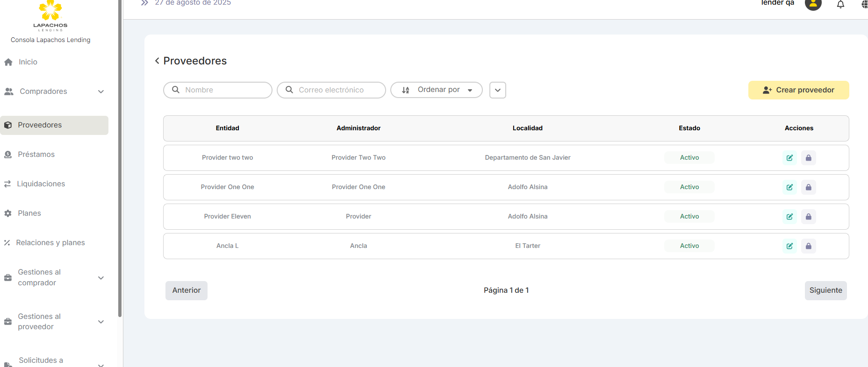Viewport: 868px width, 367px height.
Task: Click lock icon for Ancla L row
Action: pos(808,246)
